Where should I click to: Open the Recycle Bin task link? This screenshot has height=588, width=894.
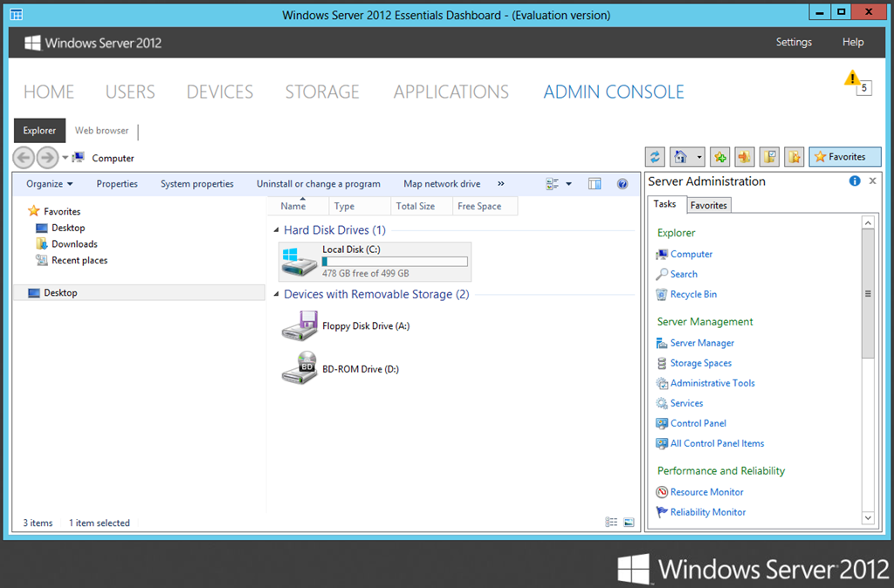point(693,295)
